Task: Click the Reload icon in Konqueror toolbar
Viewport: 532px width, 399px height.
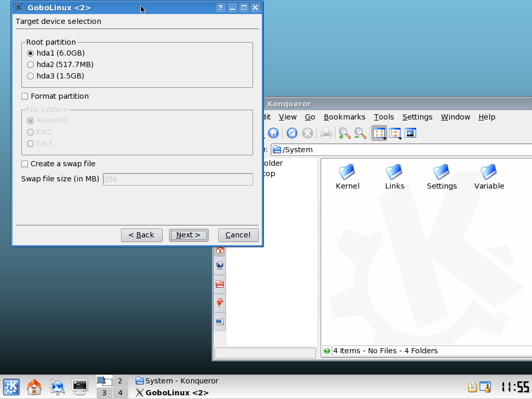Action: [292, 134]
